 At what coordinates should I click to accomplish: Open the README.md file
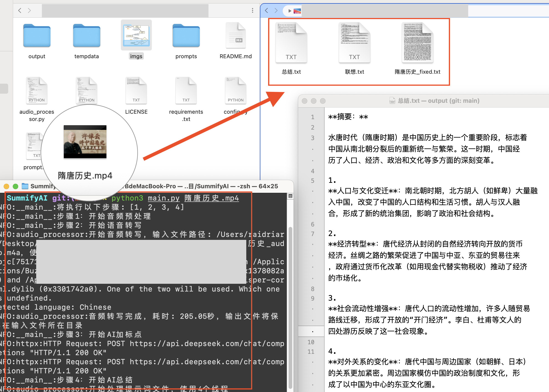point(236,36)
